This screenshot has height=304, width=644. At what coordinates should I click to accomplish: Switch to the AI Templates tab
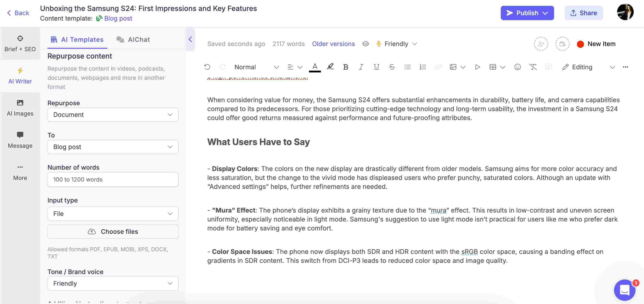77,40
